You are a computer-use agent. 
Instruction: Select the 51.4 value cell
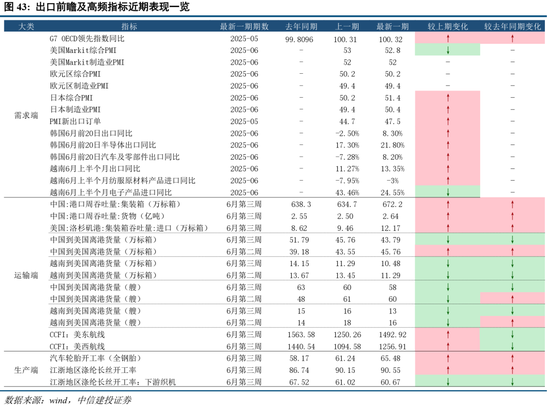pyautogui.click(x=393, y=98)
